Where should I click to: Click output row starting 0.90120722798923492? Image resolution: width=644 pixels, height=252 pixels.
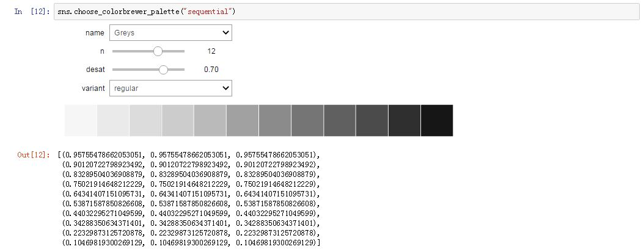pyautogui.click(x=191, y=165)
